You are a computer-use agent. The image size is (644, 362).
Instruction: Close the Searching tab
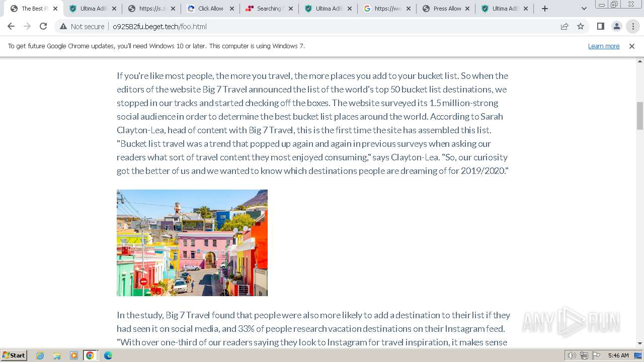tap(291, 9)
